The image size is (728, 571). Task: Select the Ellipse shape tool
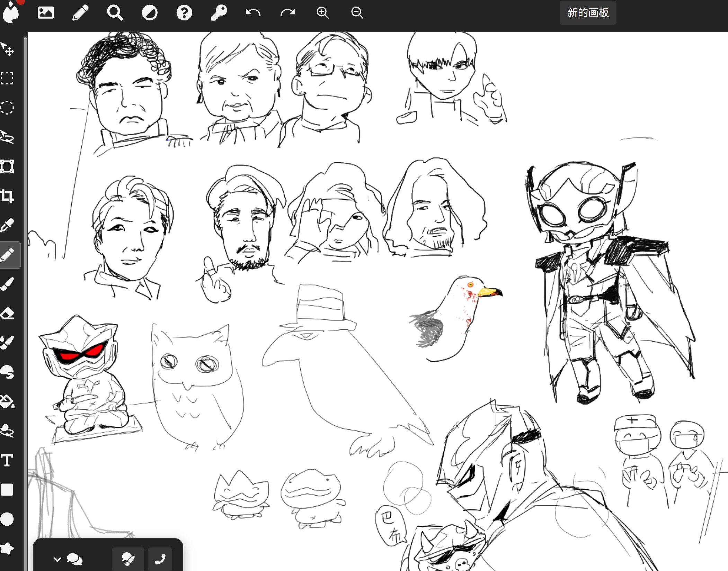[7, 519]
